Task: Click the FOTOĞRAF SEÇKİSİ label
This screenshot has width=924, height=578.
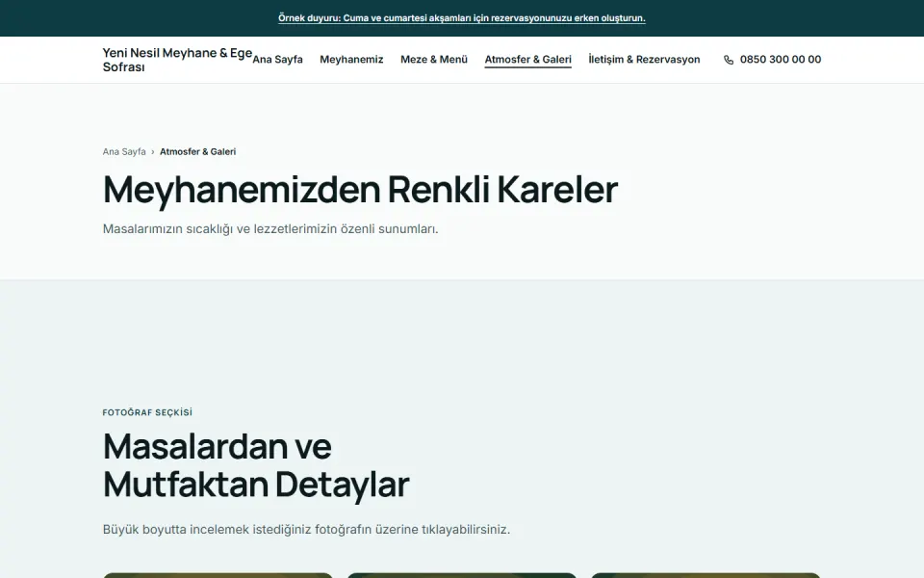Action: (147, 412)
